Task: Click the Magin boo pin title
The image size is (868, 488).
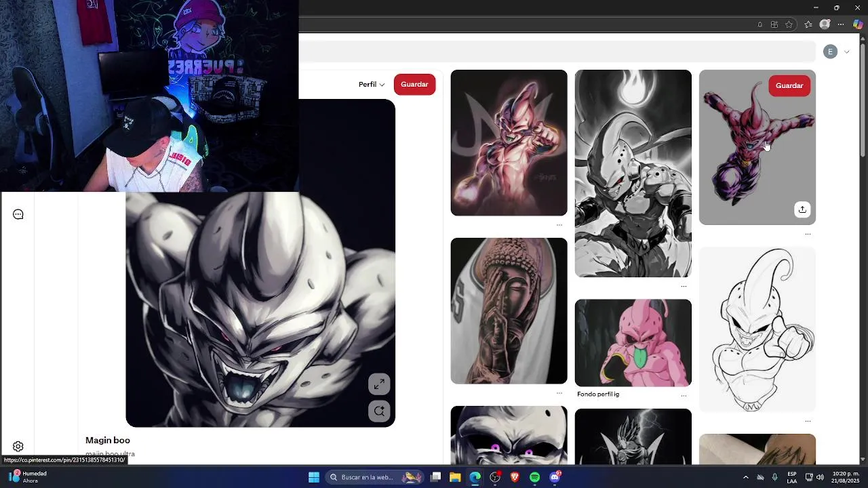Action: point(108,440)
